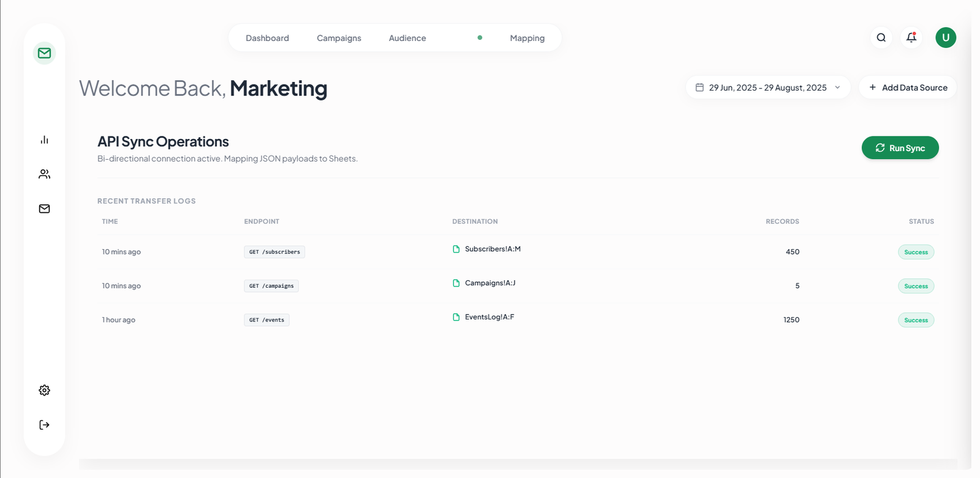This screenshot has width=980, height=478.
Task: Click refresh icon on Run Sync
Action: point(880,148)
